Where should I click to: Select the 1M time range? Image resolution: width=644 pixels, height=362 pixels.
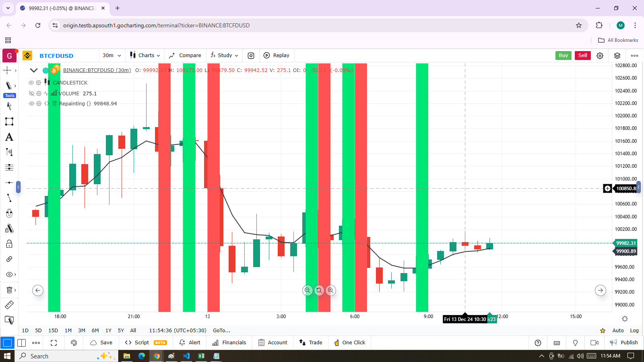click(68, 330)
